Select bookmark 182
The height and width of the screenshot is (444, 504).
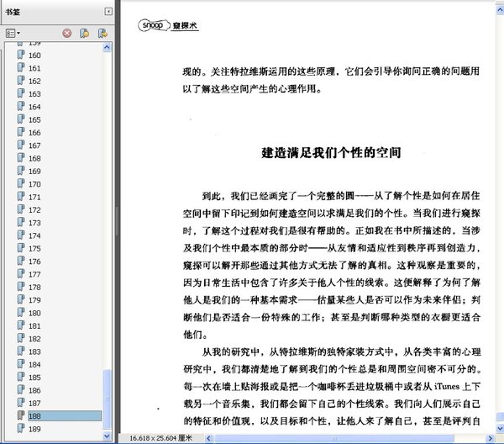click(34, 339)
